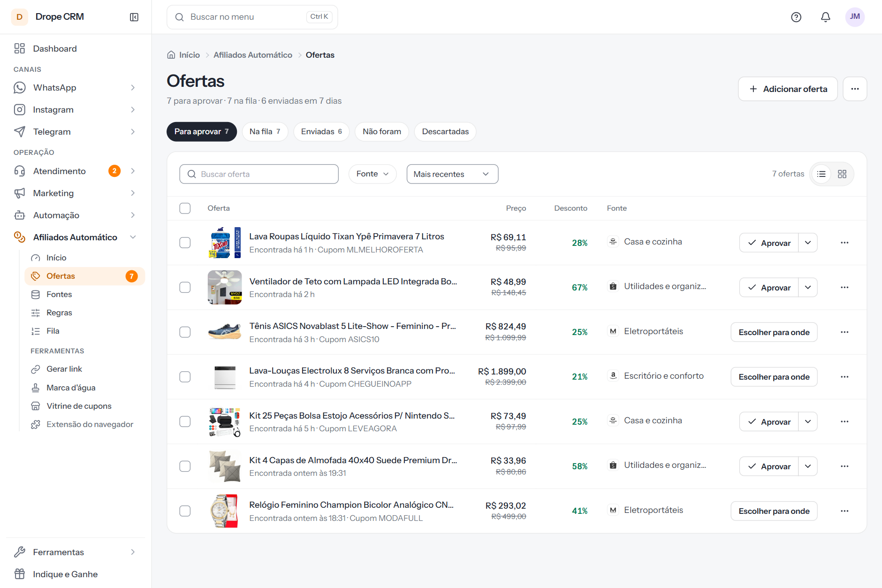Switch to grid view icon

pos(842,174)
